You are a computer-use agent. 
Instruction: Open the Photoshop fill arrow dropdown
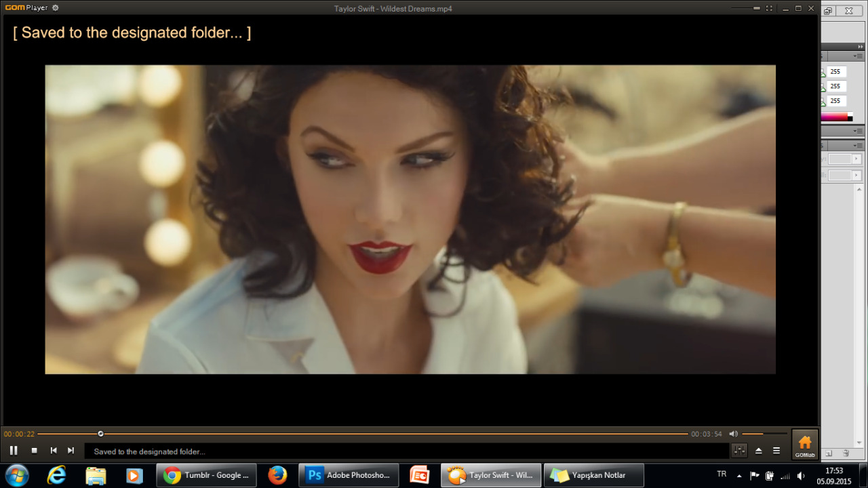856,176
